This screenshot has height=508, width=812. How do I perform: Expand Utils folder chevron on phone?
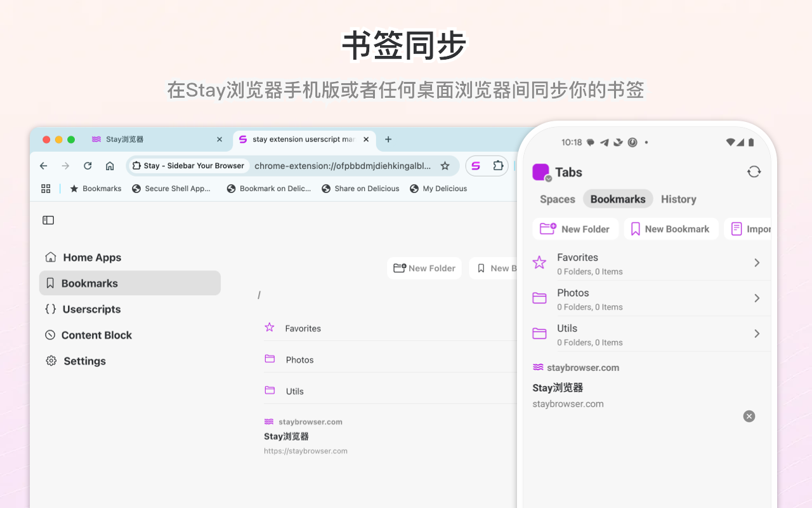coord(757,334)
